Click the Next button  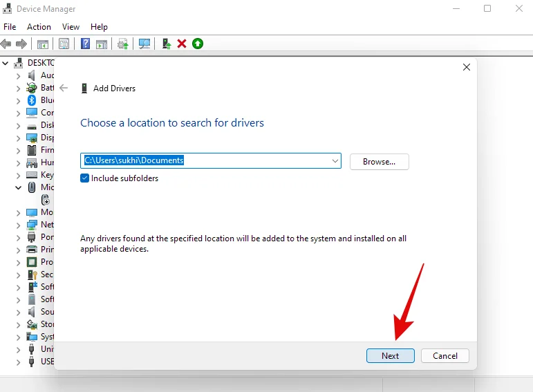[390, 355]
